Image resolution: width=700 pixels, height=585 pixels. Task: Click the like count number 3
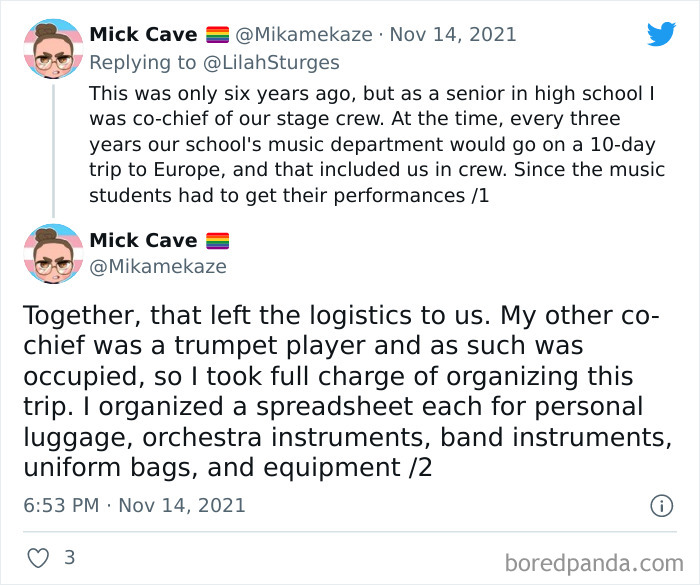point(69,558)
